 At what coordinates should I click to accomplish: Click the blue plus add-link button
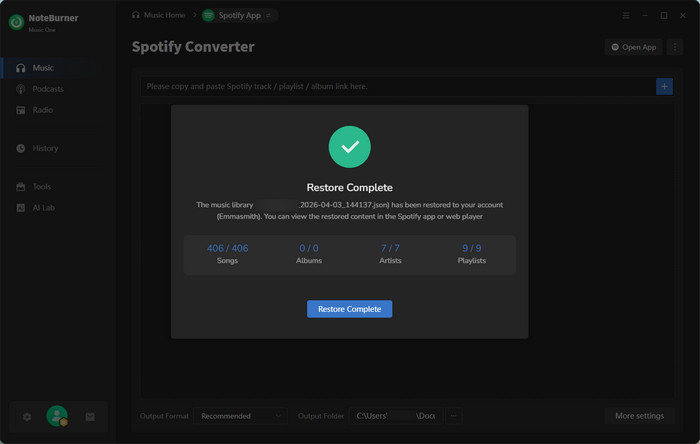point(664,87)
